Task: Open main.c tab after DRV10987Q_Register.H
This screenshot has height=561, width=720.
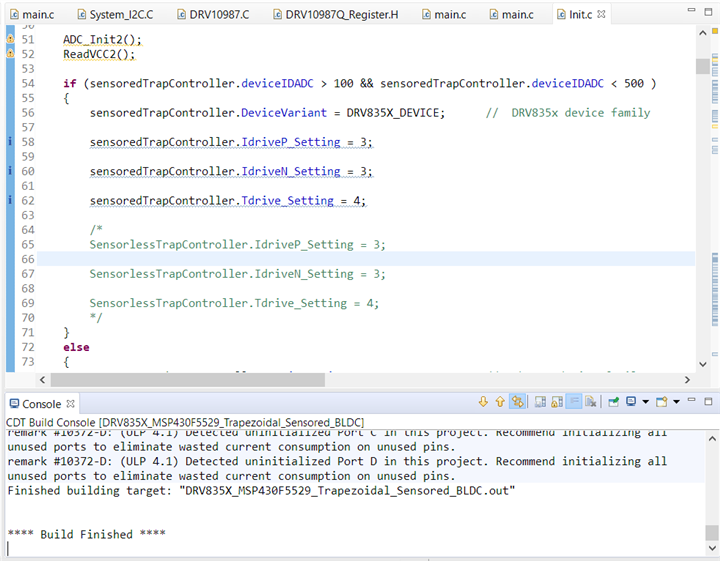Action: click(x=444, y=15)
